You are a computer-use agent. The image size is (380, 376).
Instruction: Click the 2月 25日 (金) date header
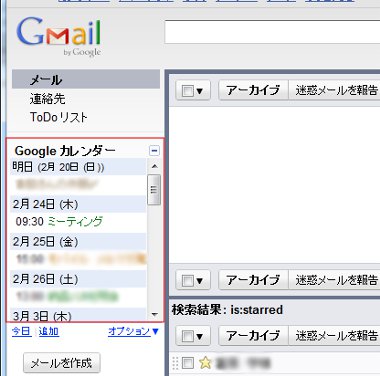point(78,241)
